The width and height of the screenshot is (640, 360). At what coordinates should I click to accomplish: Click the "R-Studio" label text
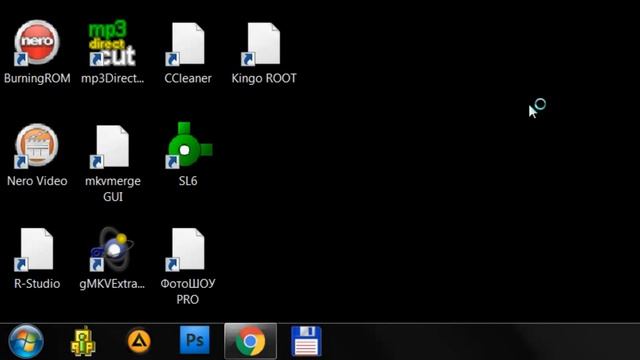(37, 284)
